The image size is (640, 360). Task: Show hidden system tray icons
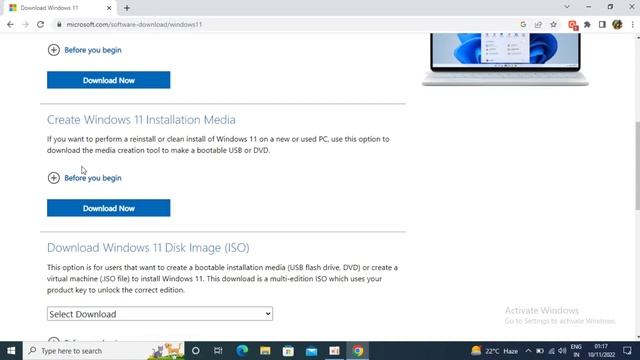pos(528,351)
